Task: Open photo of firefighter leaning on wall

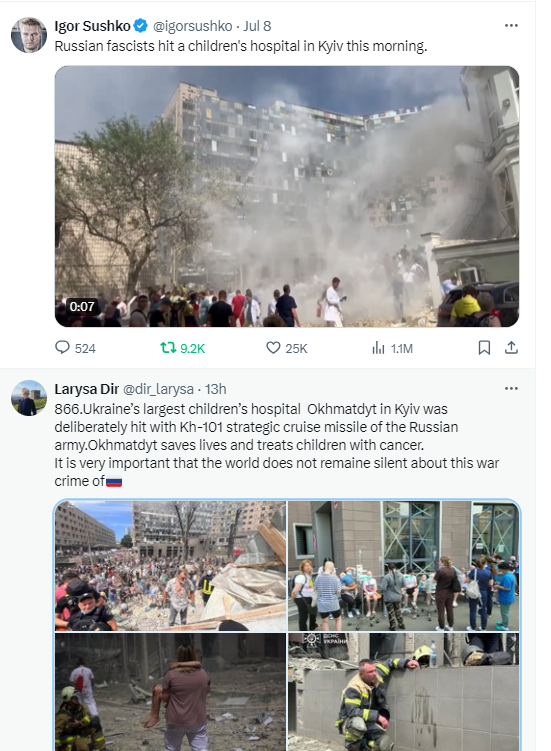Action: tap(403, 692)
